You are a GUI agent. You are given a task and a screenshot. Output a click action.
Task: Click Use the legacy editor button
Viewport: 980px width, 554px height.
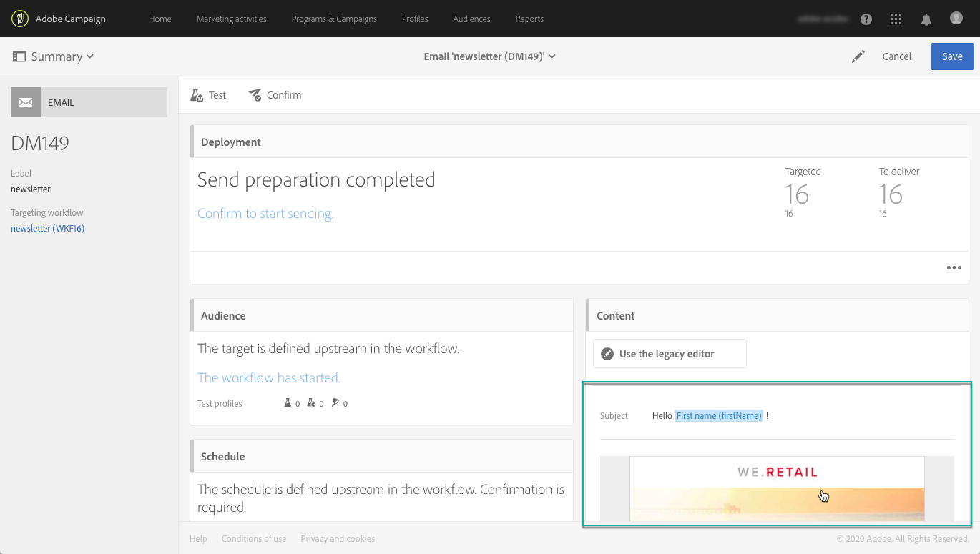click(x=669, y=354)
